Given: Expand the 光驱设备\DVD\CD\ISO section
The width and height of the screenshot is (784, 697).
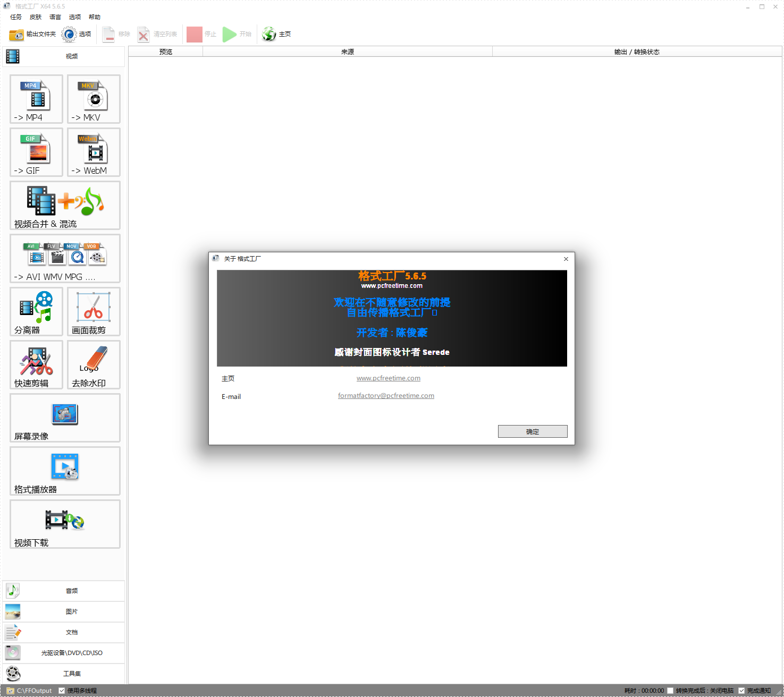Looking at the screenshot, I should pyautogui.click(x=64, y=653).
